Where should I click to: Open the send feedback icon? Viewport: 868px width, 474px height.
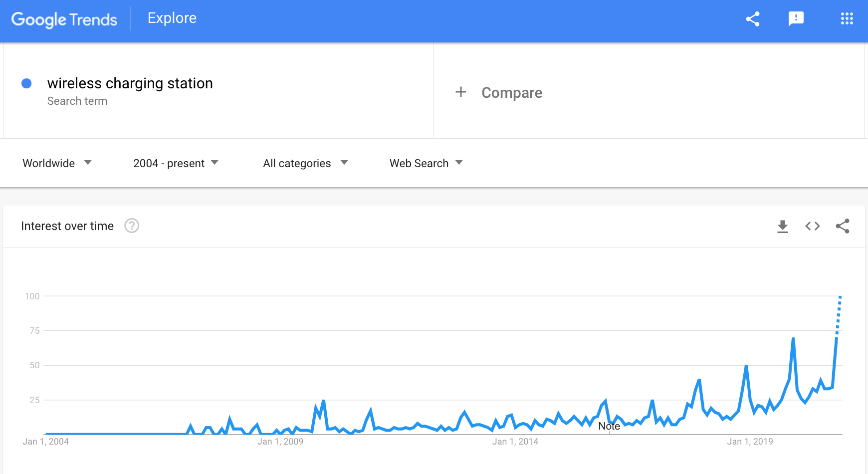[796, 19]
